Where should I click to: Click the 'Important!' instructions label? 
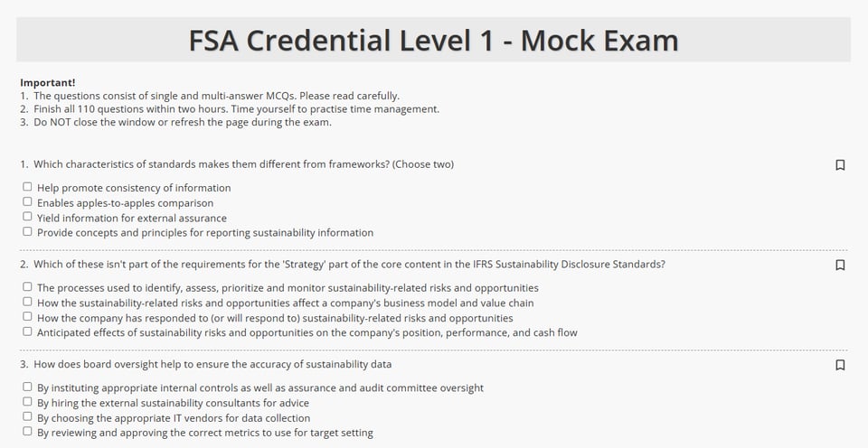pos(47,82)
